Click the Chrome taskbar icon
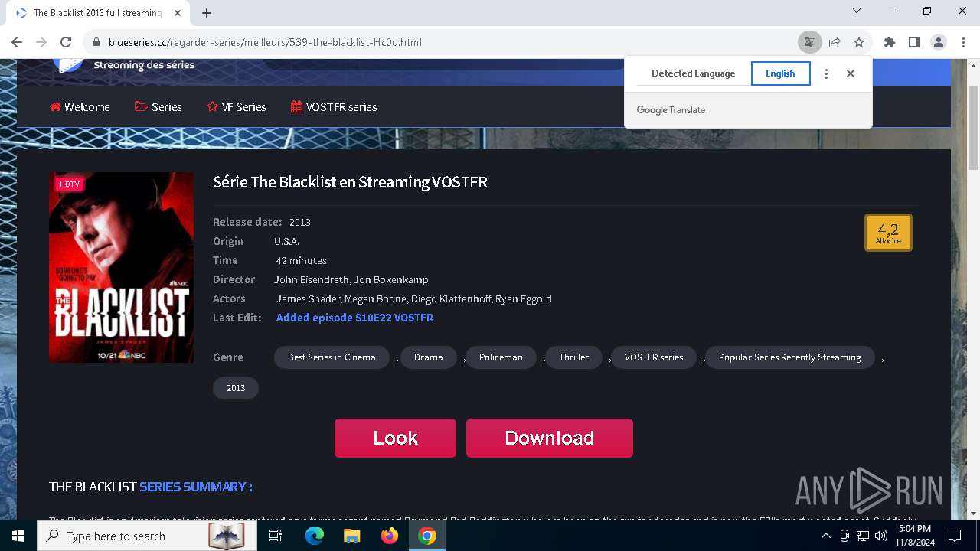This screenshot has width=980, height=551. pyautogui.click(x=427, y=536)
